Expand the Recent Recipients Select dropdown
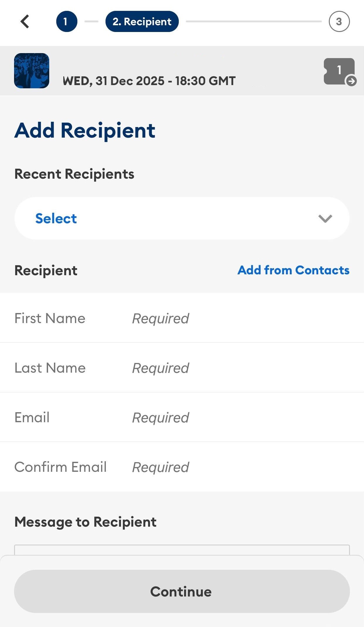The width and height of the screenshot is (364, 627). 182,218
